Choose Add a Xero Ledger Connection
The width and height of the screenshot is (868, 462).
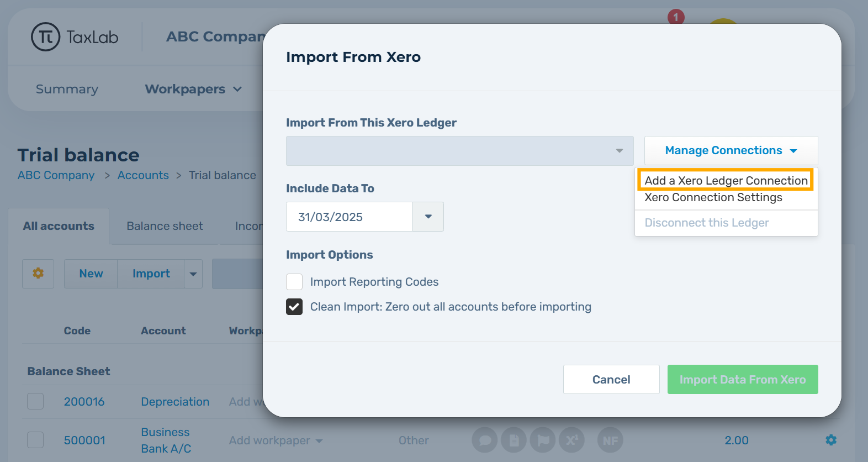click(726, 181)
